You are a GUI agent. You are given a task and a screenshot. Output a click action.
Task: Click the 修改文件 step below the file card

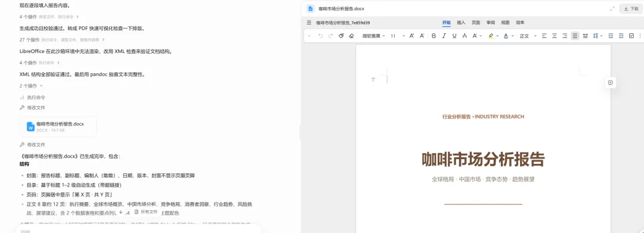[x=32, y=145]
